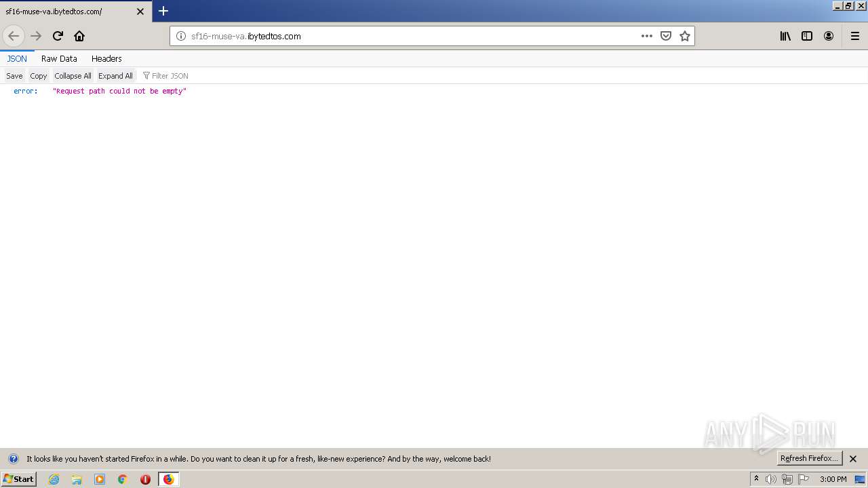Select the Firefox taskbar button
The image size is (868, 488).
168,479
